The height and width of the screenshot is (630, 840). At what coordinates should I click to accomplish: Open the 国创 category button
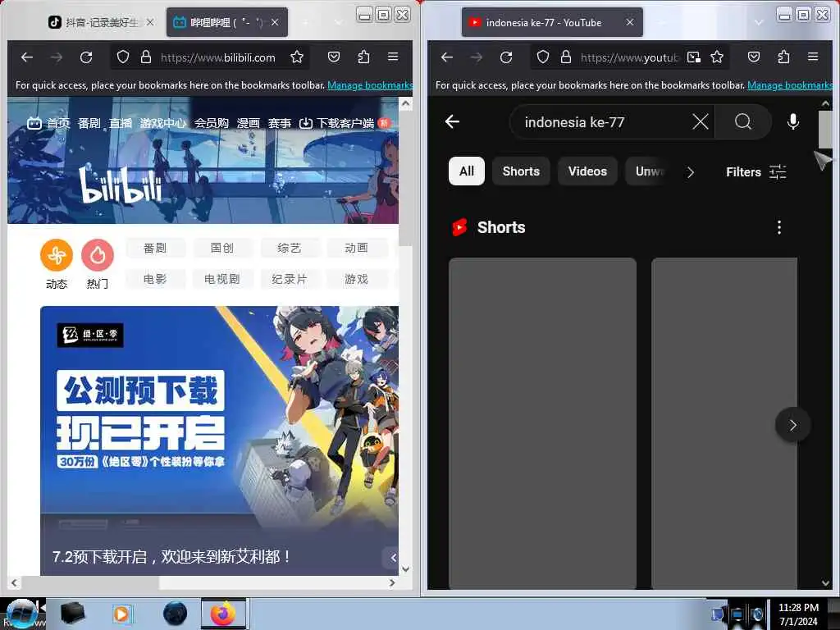click(x=221, y=248)
